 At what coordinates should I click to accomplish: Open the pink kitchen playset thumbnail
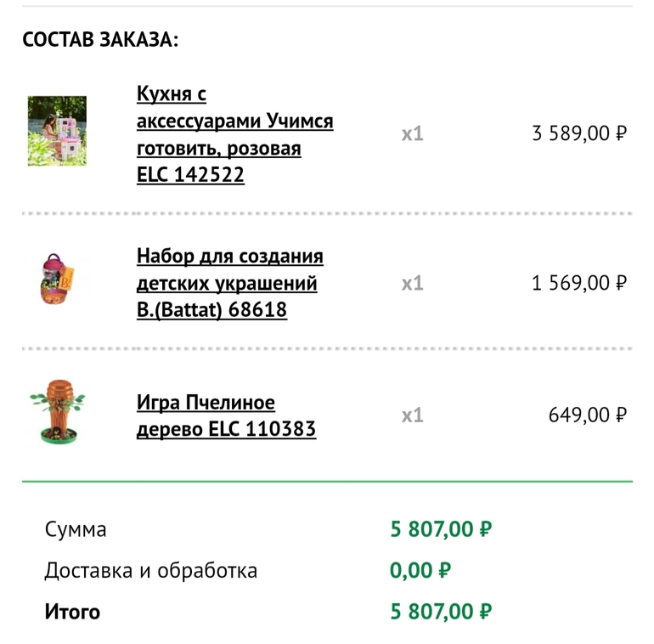click(x=57, y=131)
